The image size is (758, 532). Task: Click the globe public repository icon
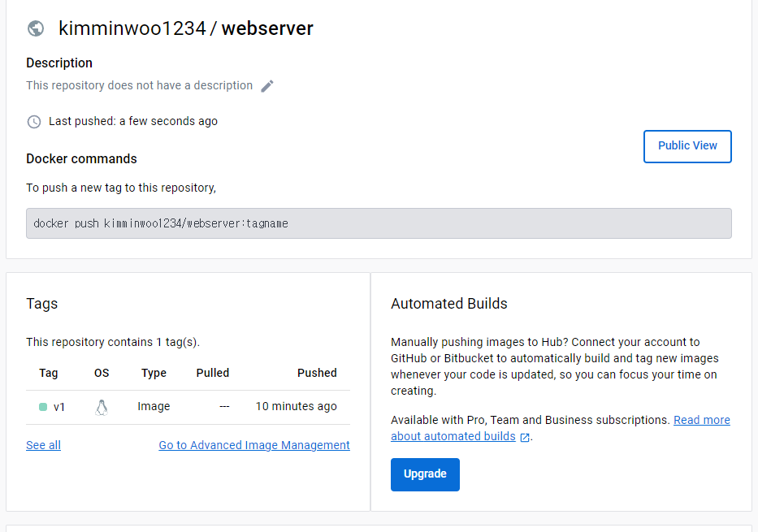point(35,28)
